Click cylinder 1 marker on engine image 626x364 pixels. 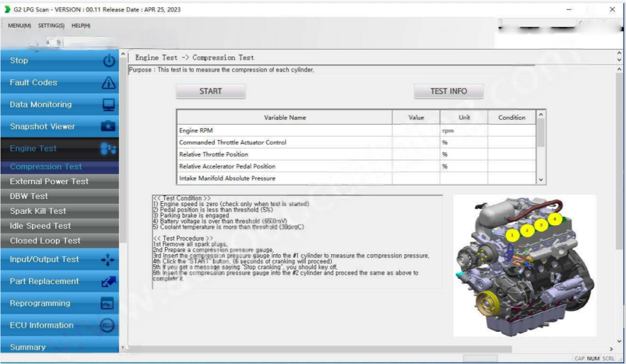pyautogui.click(x=513, y=235)
